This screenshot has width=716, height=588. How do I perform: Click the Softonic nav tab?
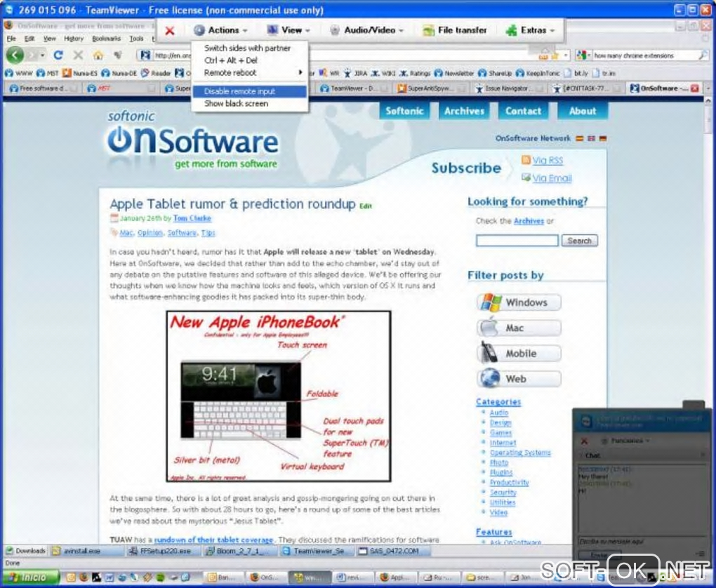[404, 111]
